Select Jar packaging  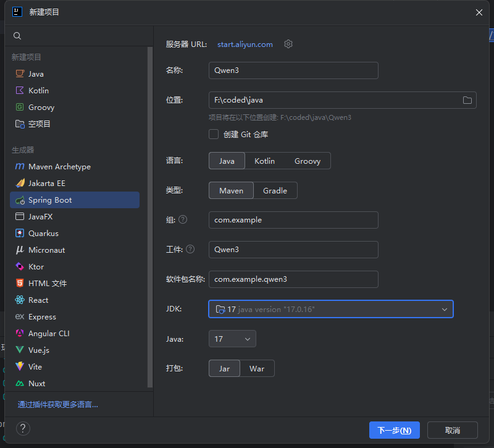click(x=224, y=368)
